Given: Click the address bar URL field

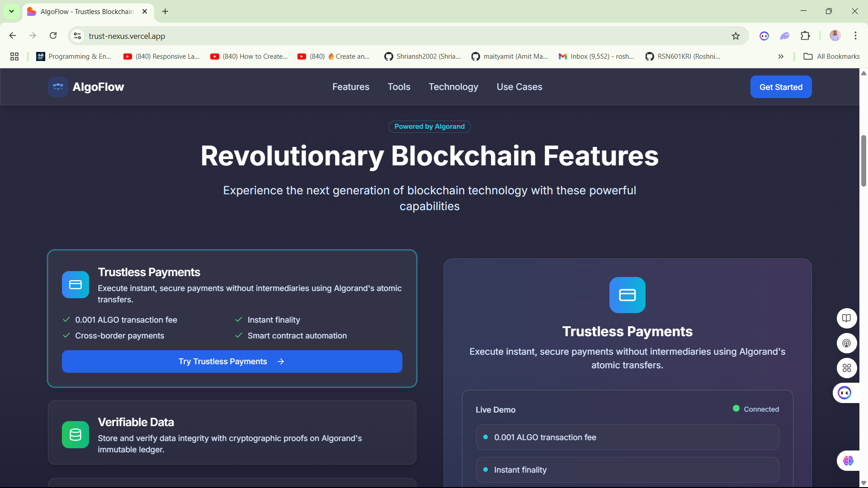Looking at the screenshot, I should (x=362, y=36).
